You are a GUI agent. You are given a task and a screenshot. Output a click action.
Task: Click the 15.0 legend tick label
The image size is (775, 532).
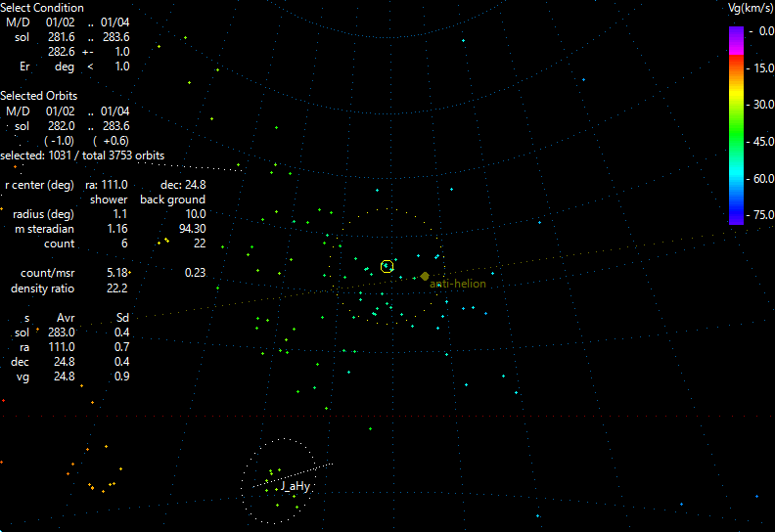click(x=763, y=68)
